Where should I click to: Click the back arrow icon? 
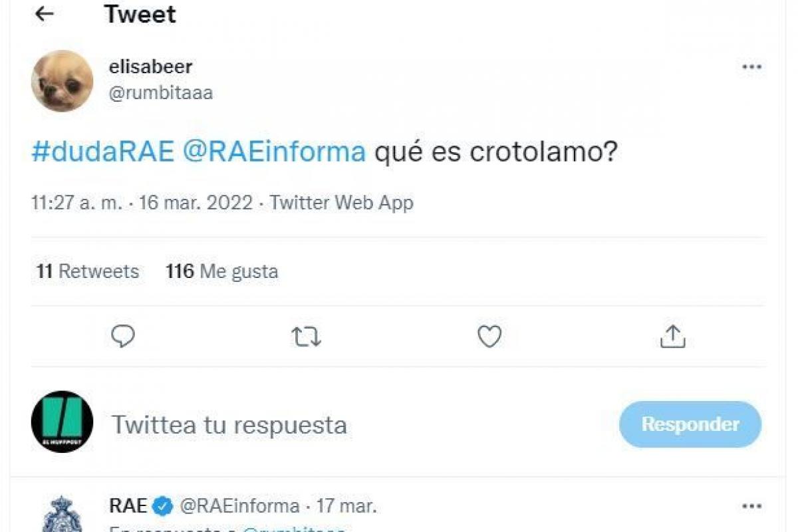tap(44, 14)
